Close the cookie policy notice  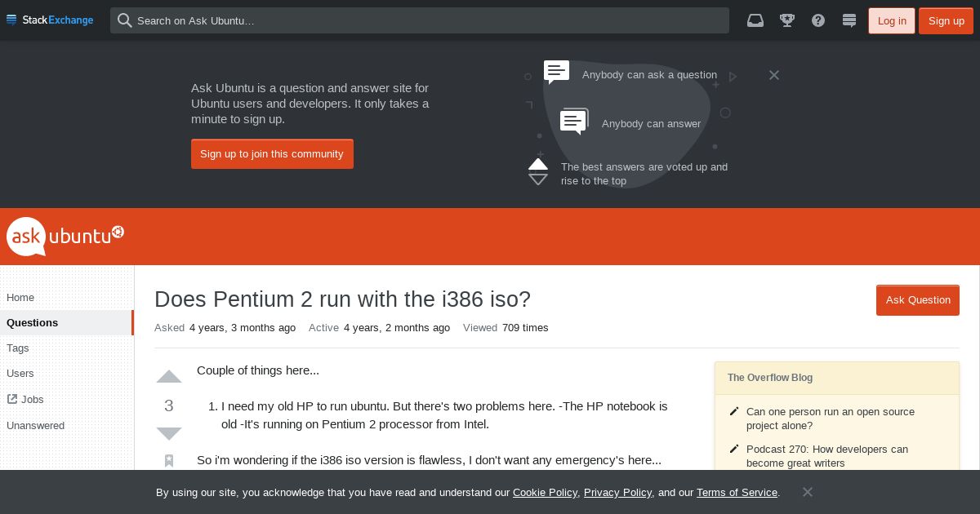click(808, 492)
